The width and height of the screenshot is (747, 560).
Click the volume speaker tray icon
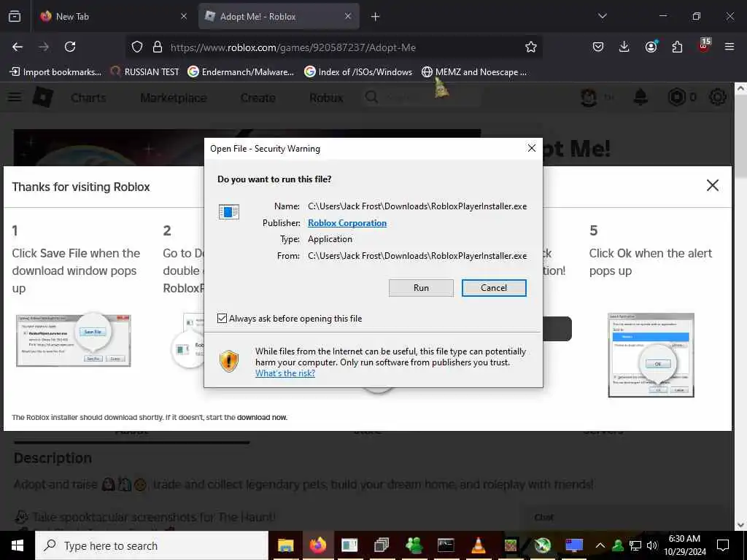[x=652, y=545]
